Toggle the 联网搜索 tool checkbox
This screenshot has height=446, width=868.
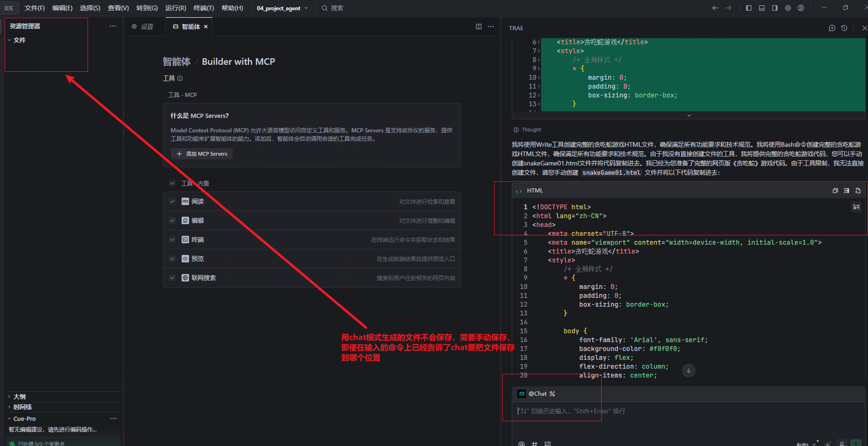[172, 278]
